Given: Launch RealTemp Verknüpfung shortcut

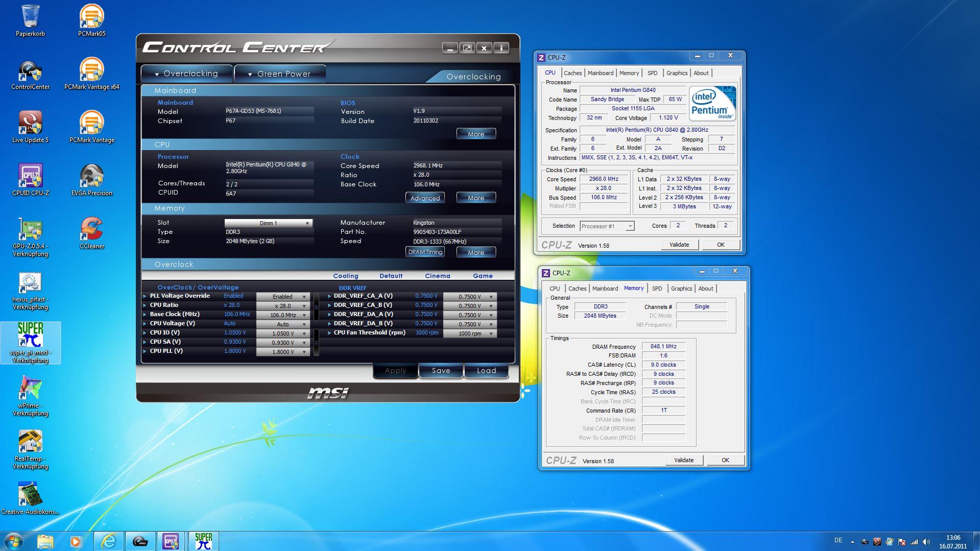Looking at the screenshot, I should tap(30, 450).
